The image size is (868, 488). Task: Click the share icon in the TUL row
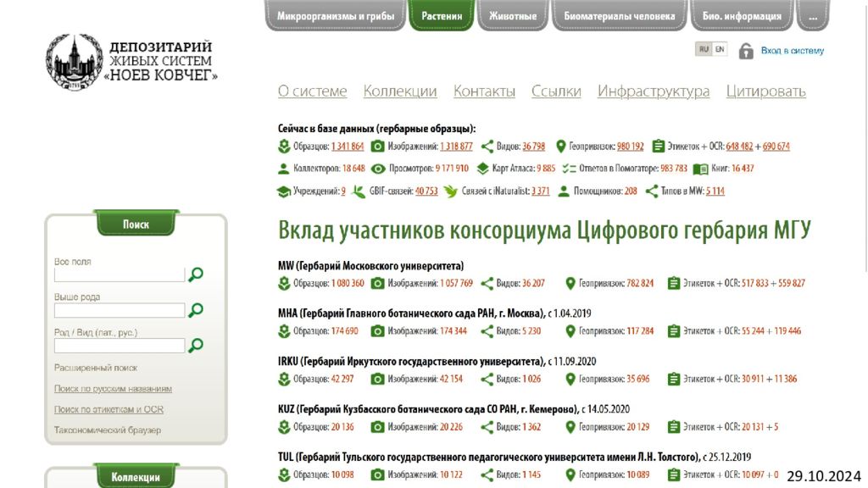point(487,474)
